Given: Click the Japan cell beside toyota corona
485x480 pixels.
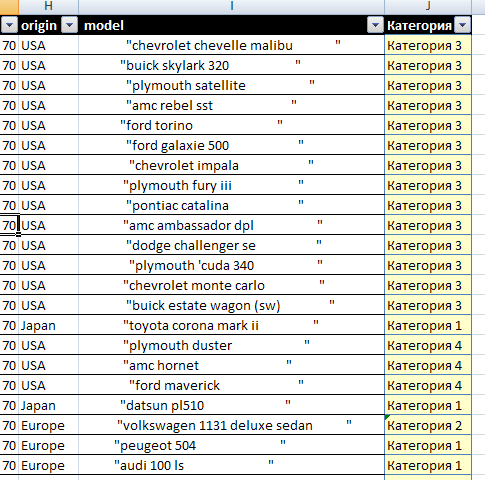Looking at the screenshot, I should click(x=49, y=325).
